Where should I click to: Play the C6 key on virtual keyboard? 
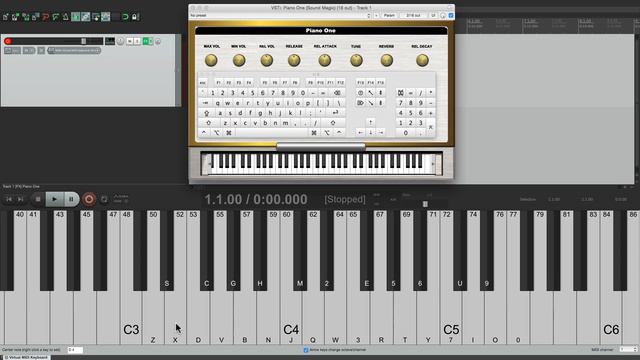coord(611,318)
